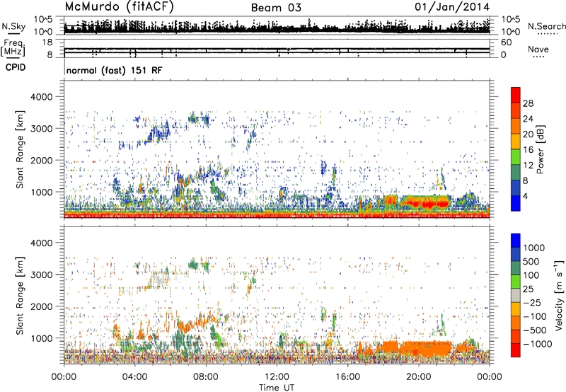Viewport: 566px width, 392px height.
Task: Click the 'N.Sky' legend label
Action: pyautogui.click(x=13, y=26)
